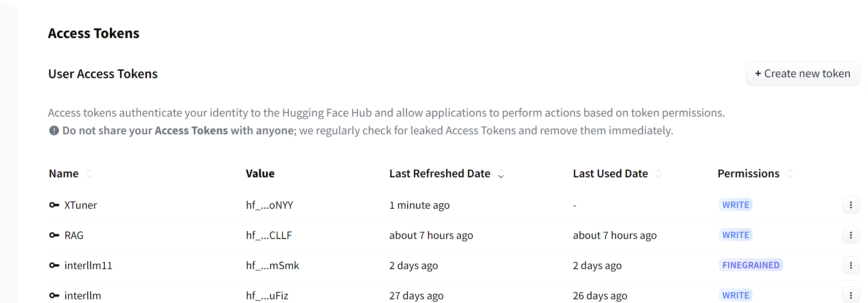Screen dimensions: 868x303
Task: Click the hf_...mSmk token value
Action: [272, 265]
